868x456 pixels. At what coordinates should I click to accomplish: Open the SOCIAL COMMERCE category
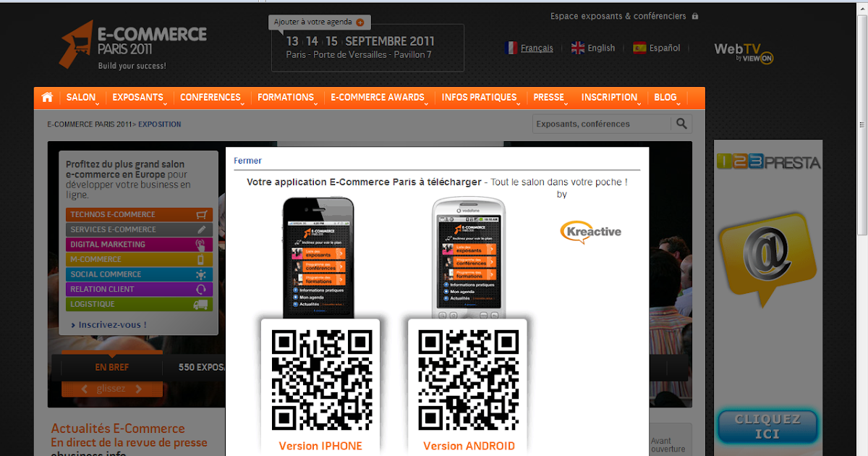(139, 274)
